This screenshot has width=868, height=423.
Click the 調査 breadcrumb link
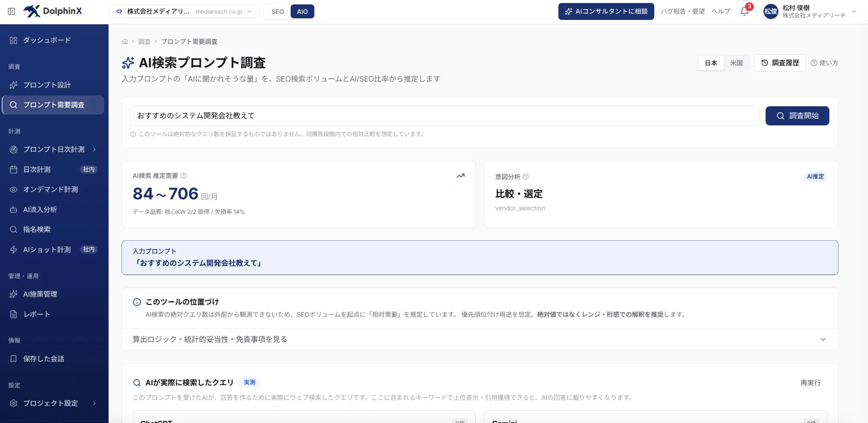[144, 42]
